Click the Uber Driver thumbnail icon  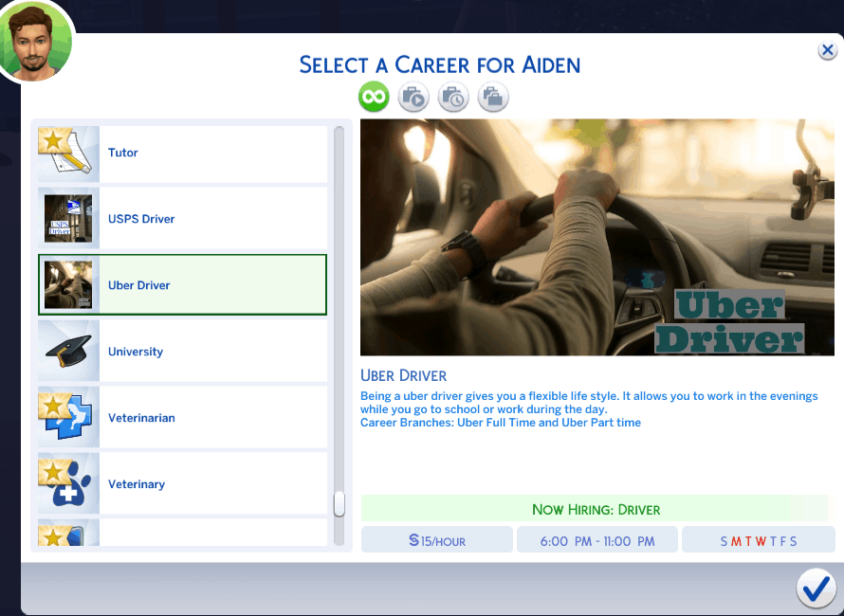[68, 285]
